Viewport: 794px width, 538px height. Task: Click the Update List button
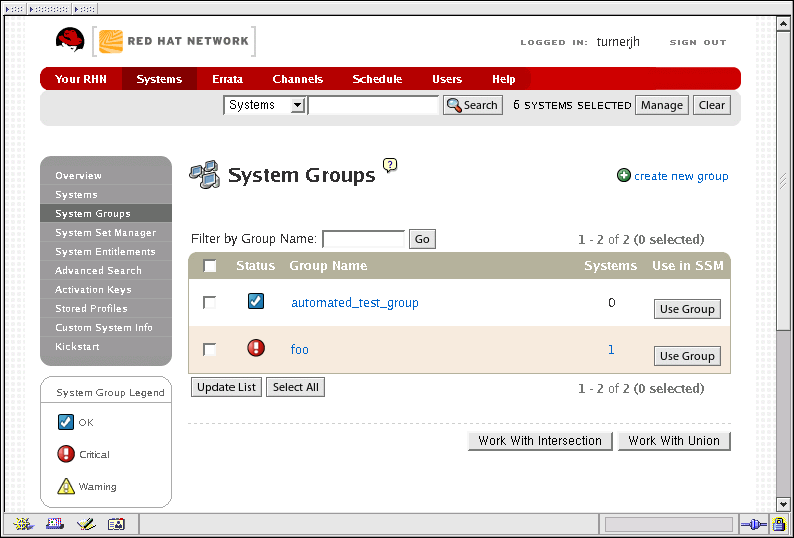pyautogui.click(x=226, y=387)
